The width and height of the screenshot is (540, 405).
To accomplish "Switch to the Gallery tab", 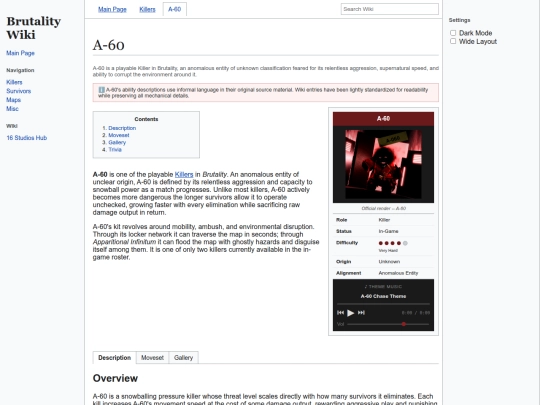I will (x=183, y=357).
